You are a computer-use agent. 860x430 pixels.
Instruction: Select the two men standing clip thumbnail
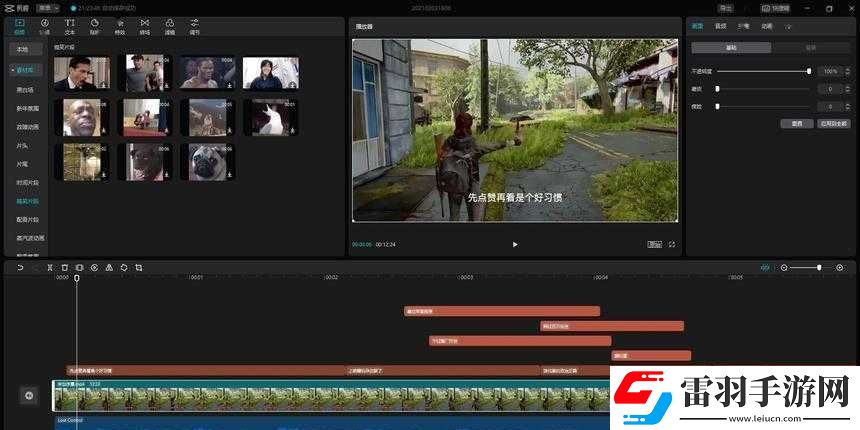pos(145,73)
